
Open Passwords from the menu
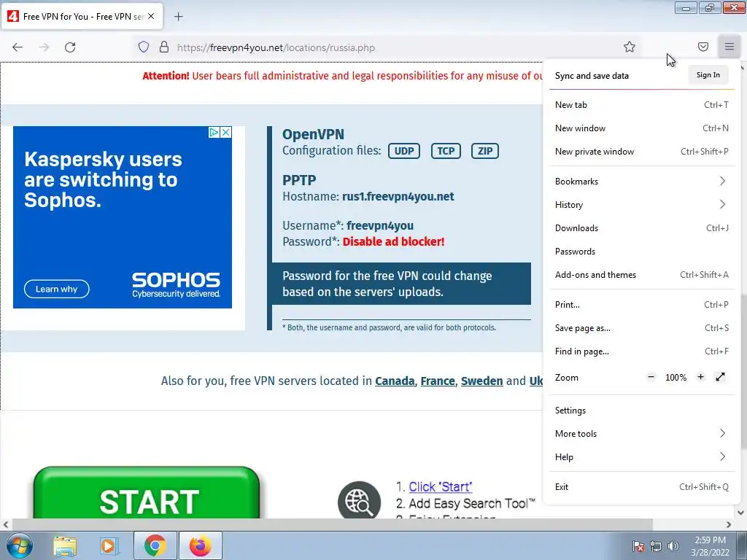click(x=641, y=251)
